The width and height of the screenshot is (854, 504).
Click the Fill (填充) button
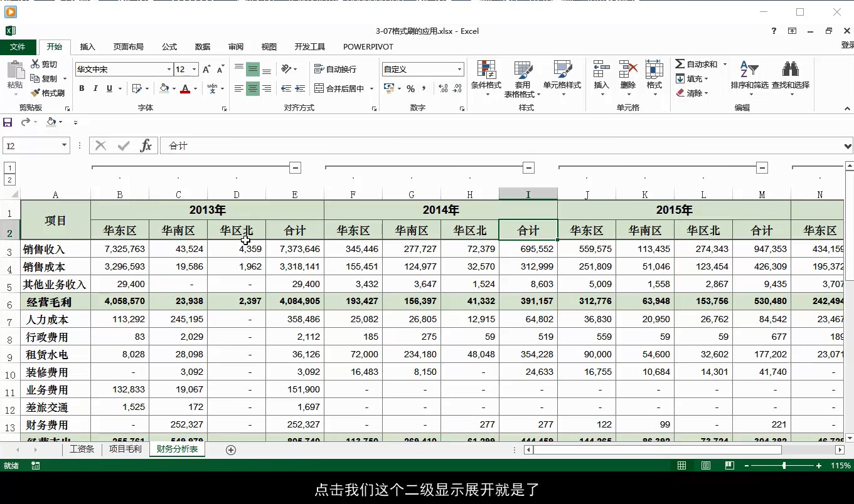point(692,78)
